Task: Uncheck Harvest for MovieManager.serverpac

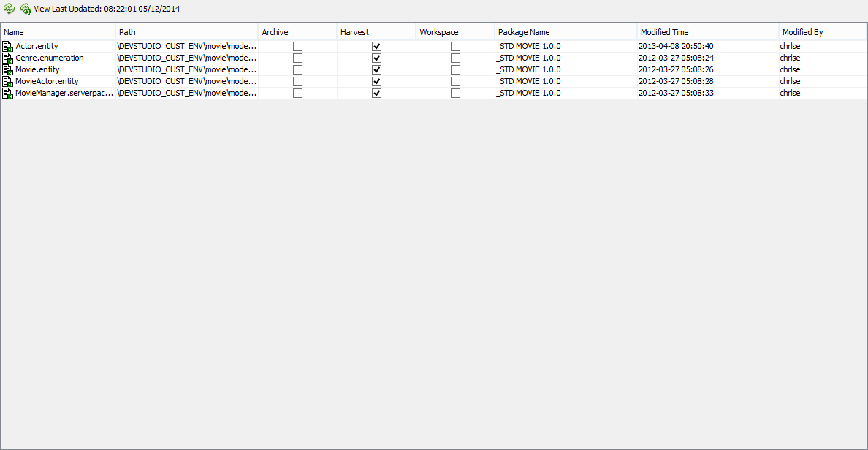Action: click(x=376, y=93)
